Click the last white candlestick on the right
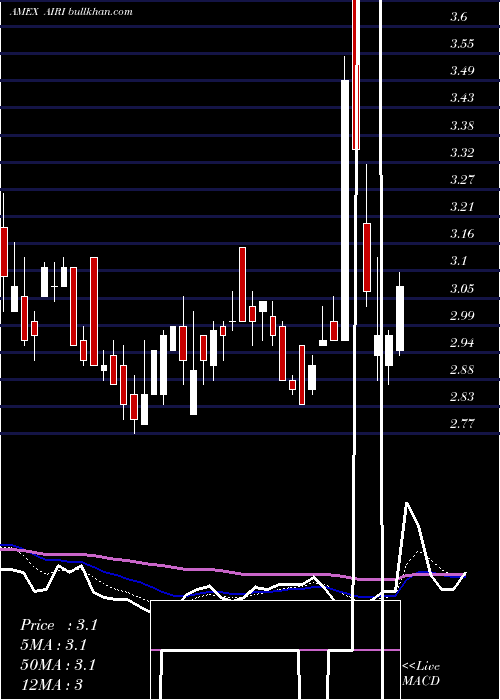 coord(400,319)
